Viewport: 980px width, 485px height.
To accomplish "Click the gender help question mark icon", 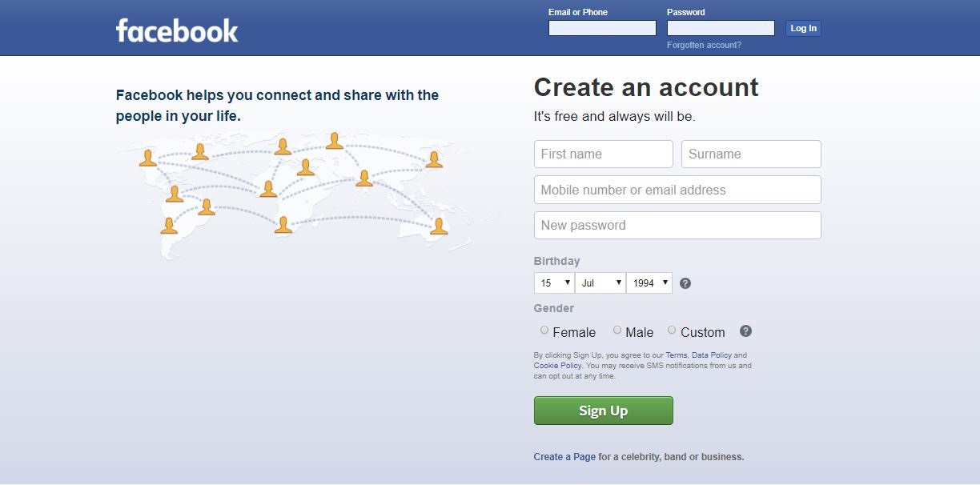I will tap(745, 331).
